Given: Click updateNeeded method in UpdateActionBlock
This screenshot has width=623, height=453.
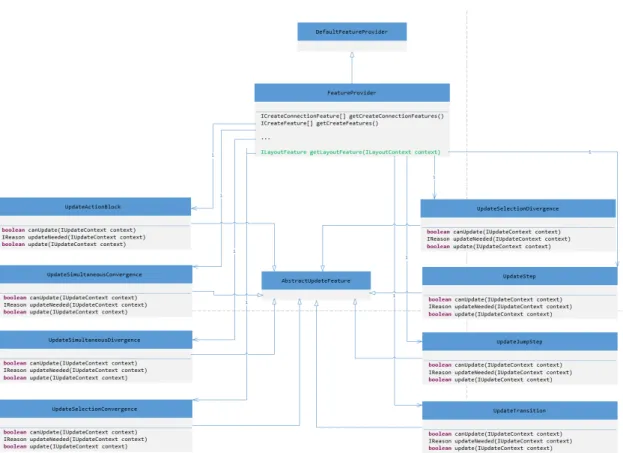Looking at the screenshot, I should [74, 237].
